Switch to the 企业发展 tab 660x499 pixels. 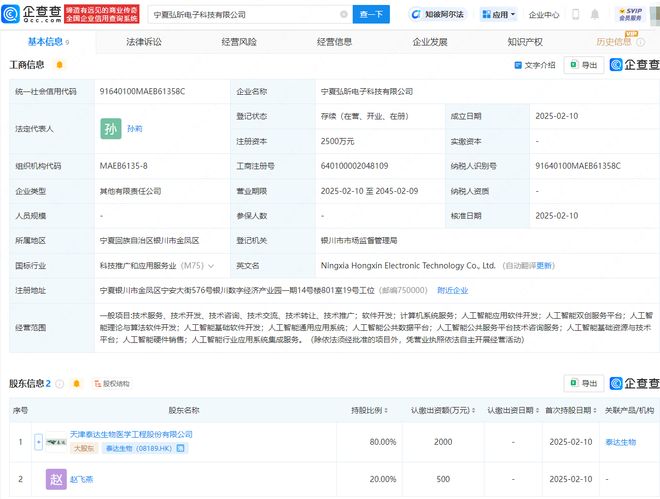click(430, 42)
